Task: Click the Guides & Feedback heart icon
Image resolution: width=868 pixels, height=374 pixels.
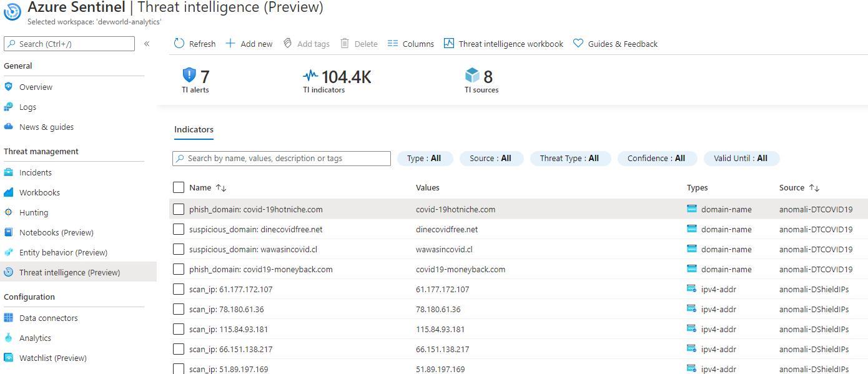Action: [x=578, y=43]
